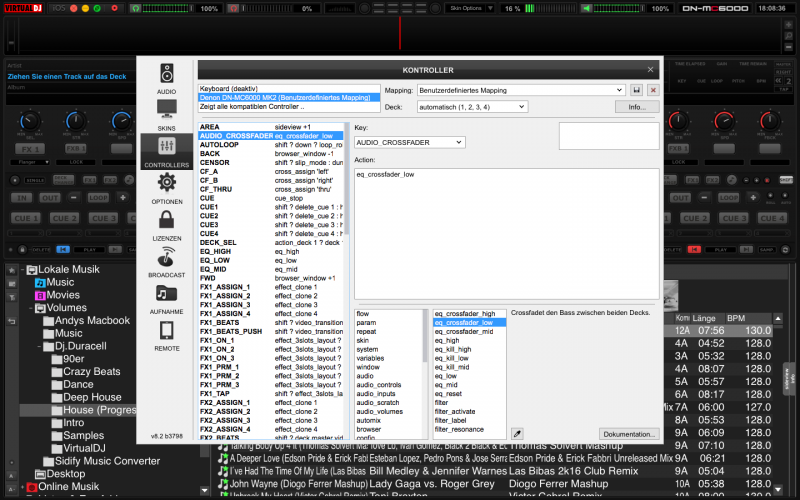The width and height of the screenshot is (800, 500).
Task: Delete the mapping with the red X icon
Action: click(x=653, y=90)
